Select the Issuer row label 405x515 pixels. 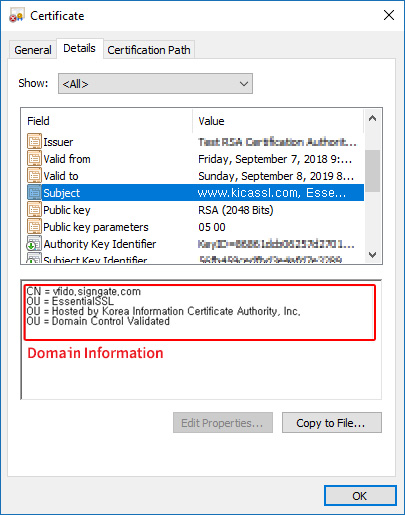[58, 142]
